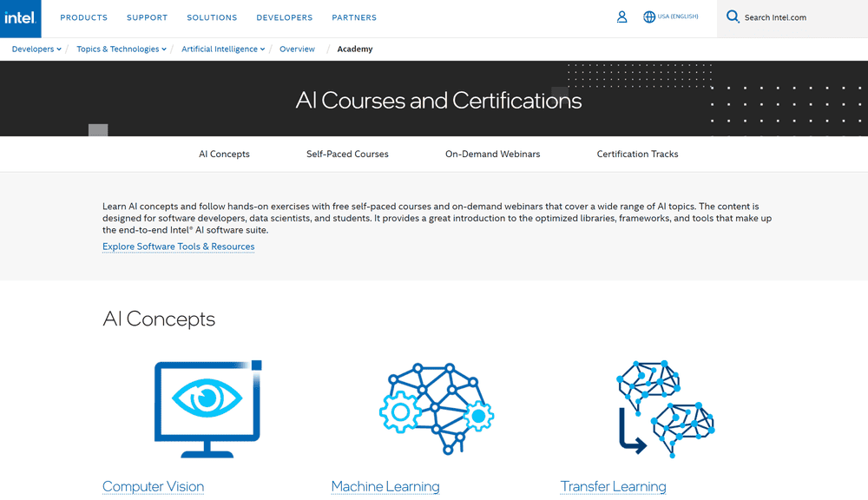Follow Explore Software Tools & Resources link
The image size is (868, 500).
point(178,247)
